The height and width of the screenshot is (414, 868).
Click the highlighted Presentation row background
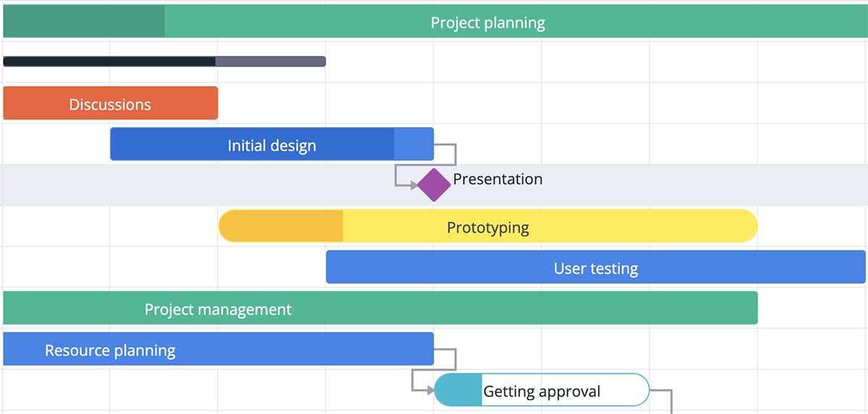coord(434,185)
